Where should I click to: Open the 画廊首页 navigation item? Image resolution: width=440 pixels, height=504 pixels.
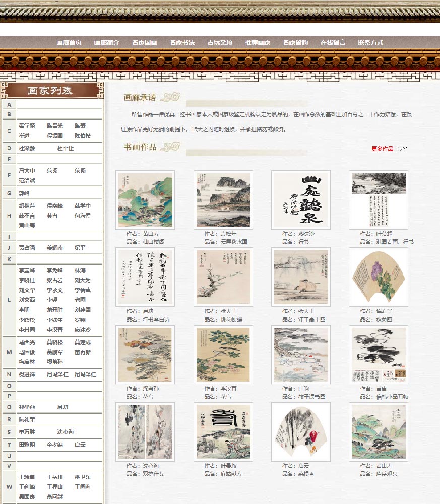tap(69, 42)
